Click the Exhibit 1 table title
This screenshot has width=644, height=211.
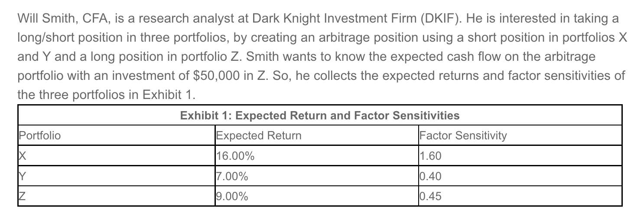coord(319,116)
